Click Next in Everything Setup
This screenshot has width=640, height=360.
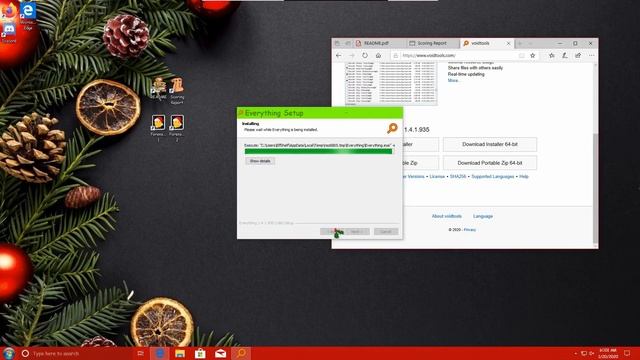coord(357,232)
